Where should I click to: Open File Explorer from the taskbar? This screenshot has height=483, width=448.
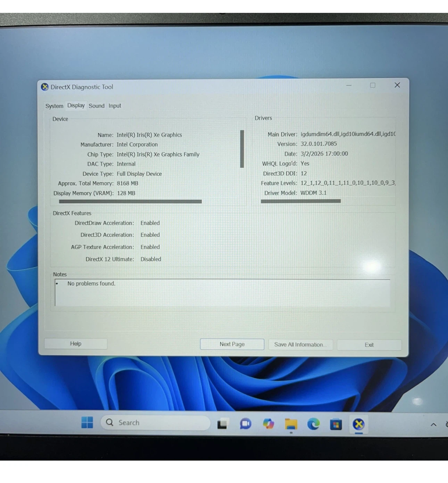291,424
